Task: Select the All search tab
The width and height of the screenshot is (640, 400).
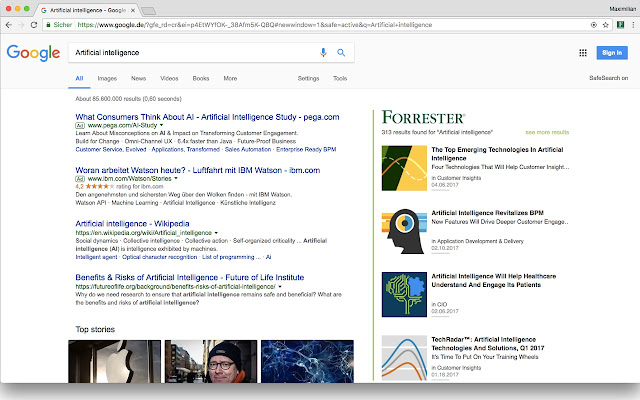Action: tap(79, 78)
